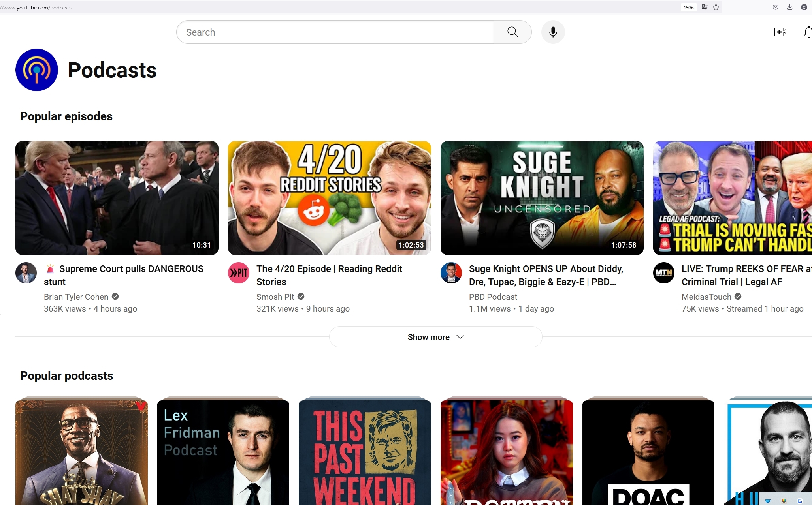812x505 pixels.
Task: Start voice search with the microphone icon
Action: click(553, 32)
